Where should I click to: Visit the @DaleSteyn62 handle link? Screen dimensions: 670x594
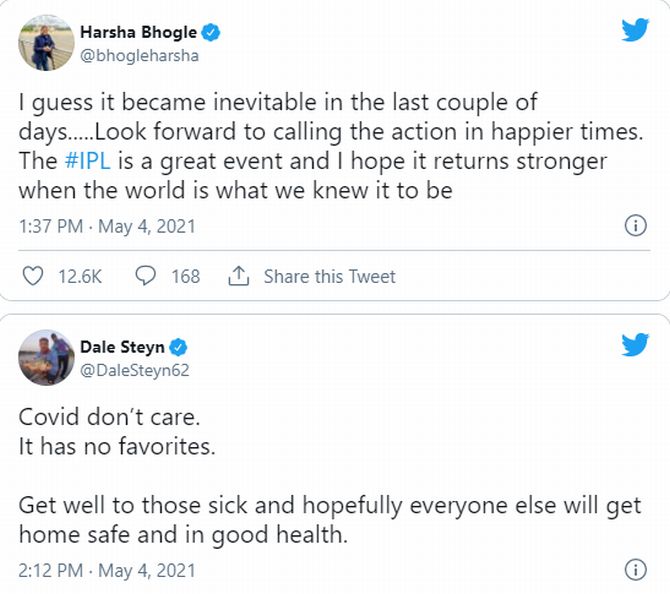(134, 371)
